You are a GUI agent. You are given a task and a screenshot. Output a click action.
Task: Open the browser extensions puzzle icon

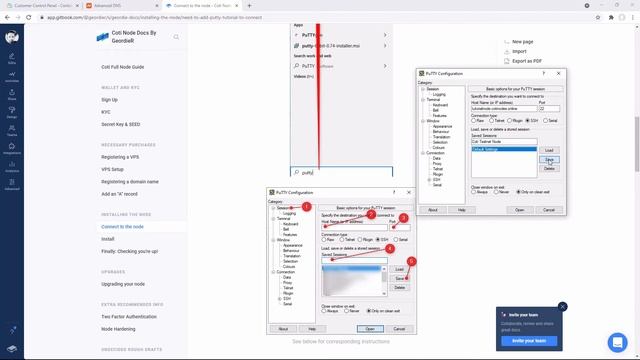(x=611, y=18)
